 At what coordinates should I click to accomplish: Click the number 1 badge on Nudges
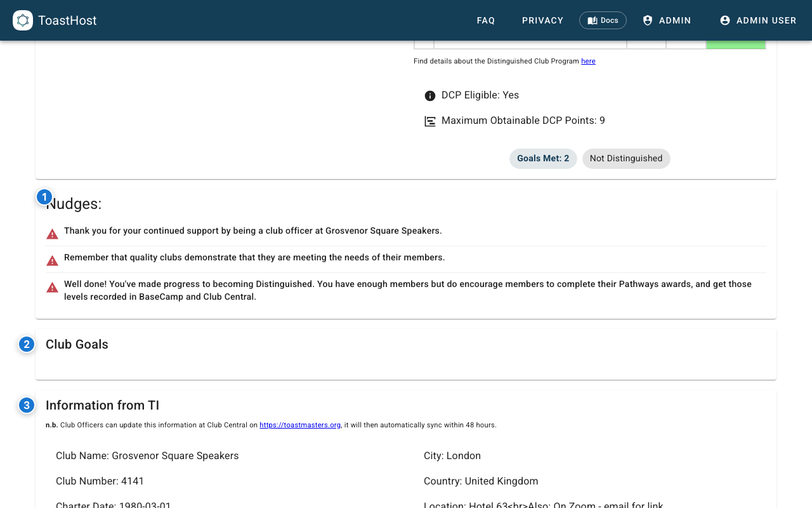pos(44,197)
